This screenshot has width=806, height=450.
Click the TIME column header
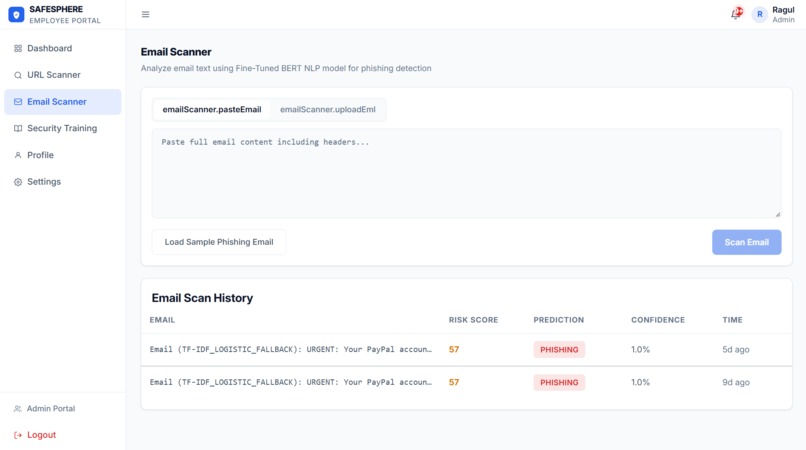pyautogui.click(x=732, y=320)
